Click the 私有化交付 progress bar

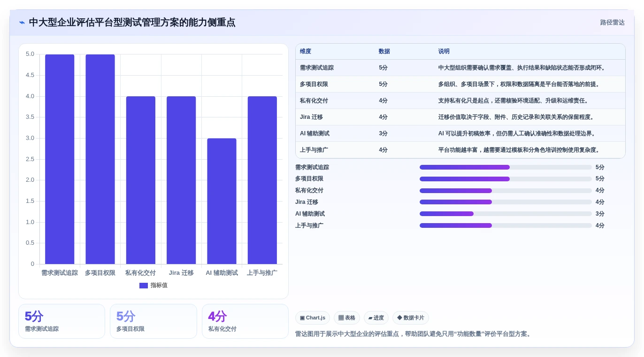point(506,191)
